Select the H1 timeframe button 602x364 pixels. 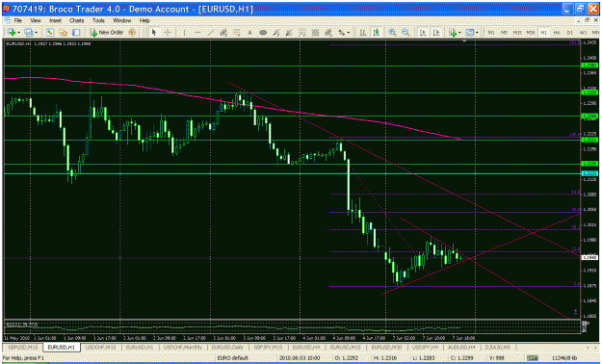[543, 33]
